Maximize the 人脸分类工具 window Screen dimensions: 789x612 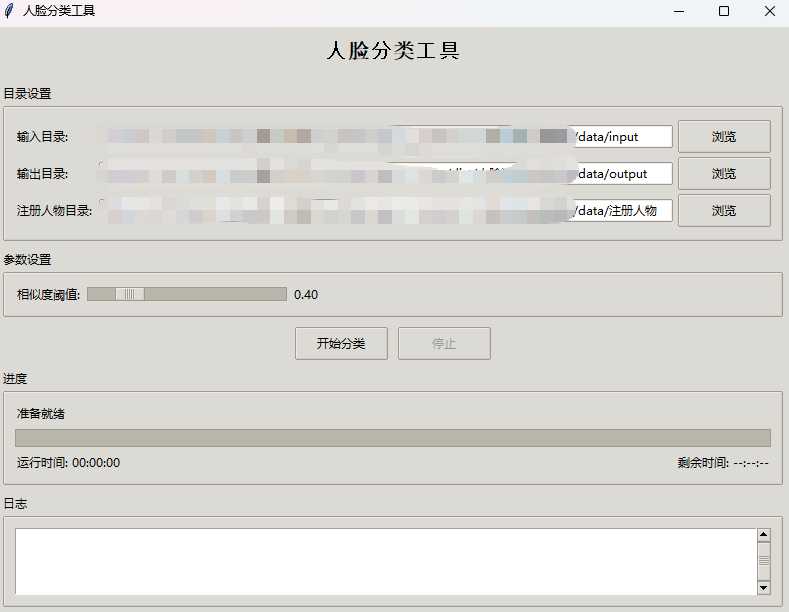(x=724, y=11)
